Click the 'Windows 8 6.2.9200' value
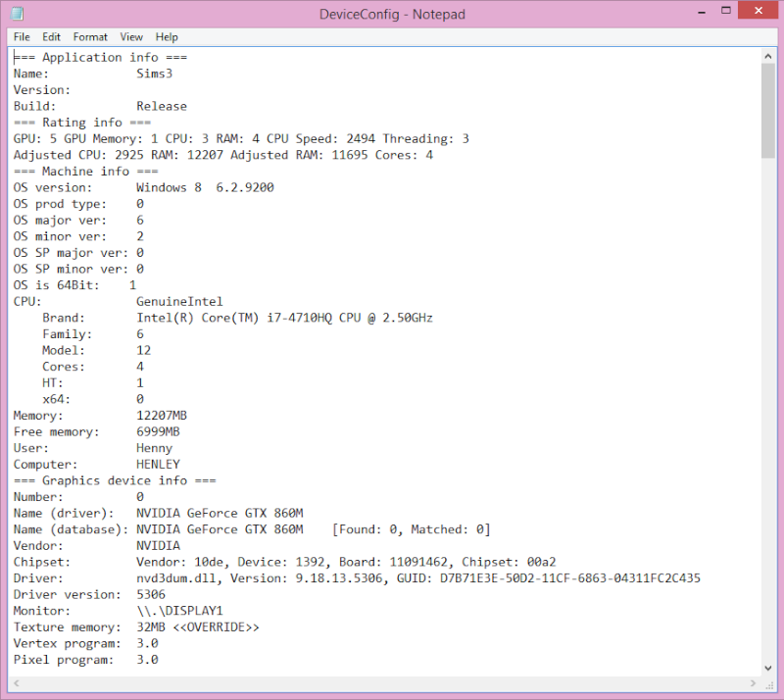784x700 pixels. [x=205, y=187]
